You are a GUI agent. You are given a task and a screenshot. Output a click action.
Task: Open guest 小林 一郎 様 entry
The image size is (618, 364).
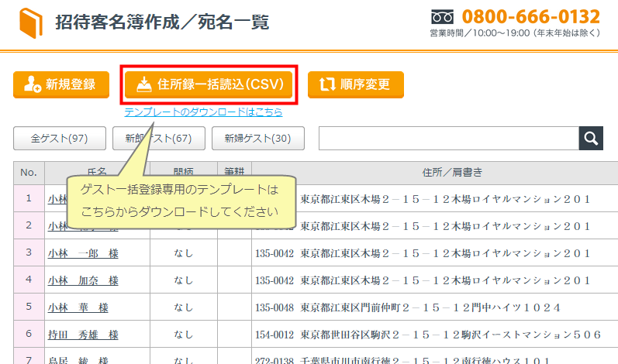[x=82, y=253]
